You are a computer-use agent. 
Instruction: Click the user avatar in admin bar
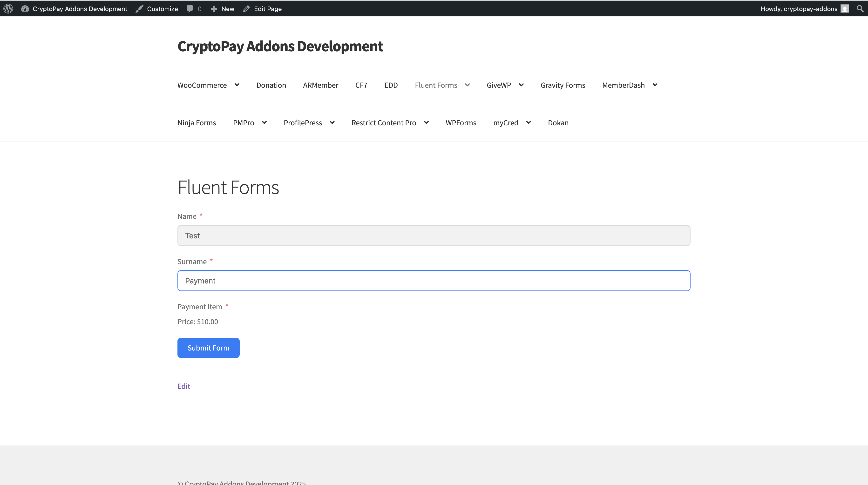pos(845,9)
